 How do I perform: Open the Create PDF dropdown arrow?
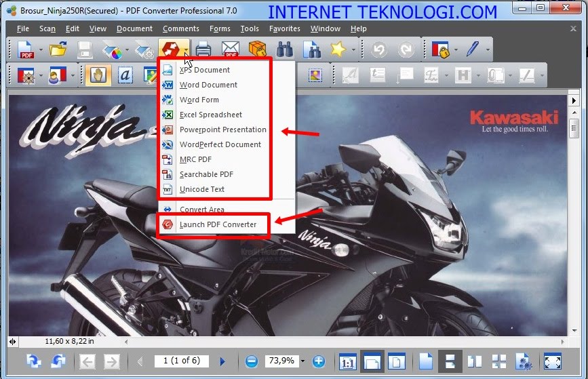pos(41,49)
